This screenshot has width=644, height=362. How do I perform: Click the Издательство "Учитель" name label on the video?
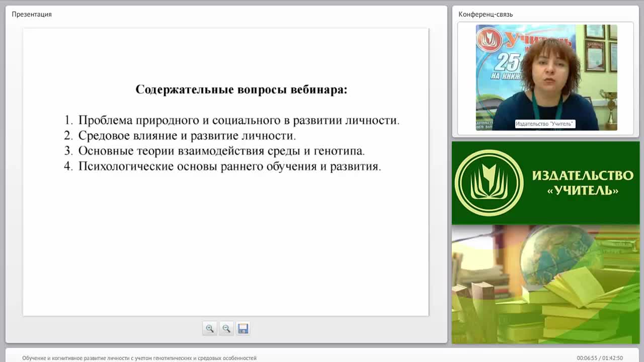tap(545, 124)
